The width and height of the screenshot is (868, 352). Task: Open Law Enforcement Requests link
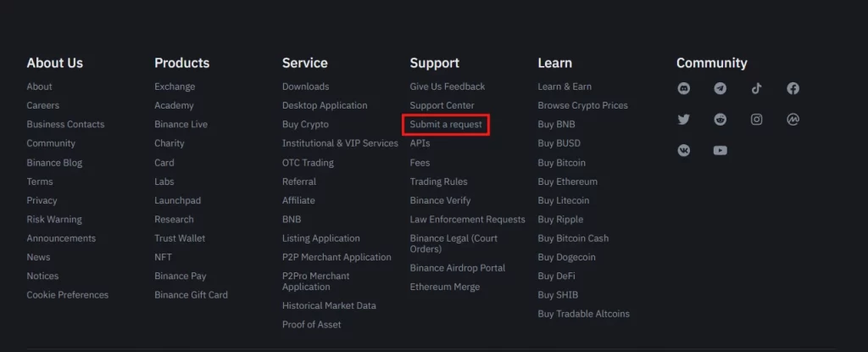(467, 220)
